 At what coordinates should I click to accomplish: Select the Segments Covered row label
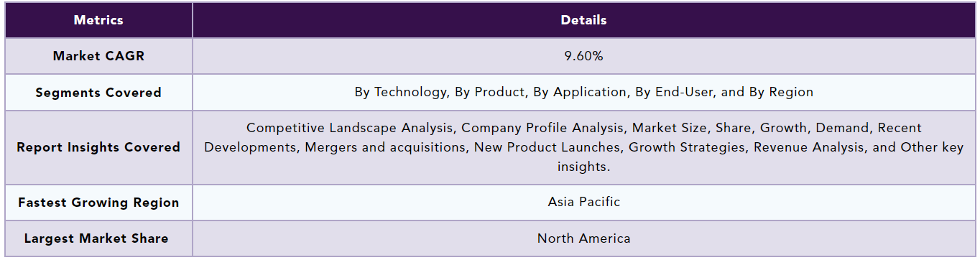[x=98, y=93]
